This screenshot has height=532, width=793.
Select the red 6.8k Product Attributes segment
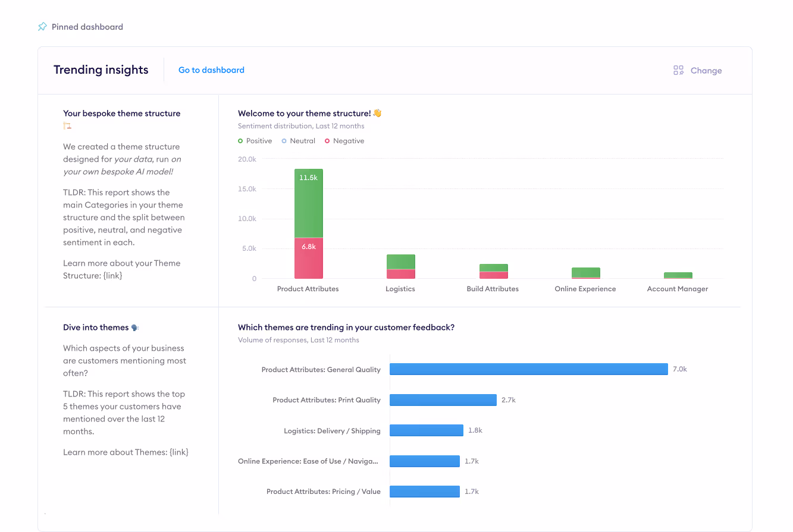click(309, 259)
